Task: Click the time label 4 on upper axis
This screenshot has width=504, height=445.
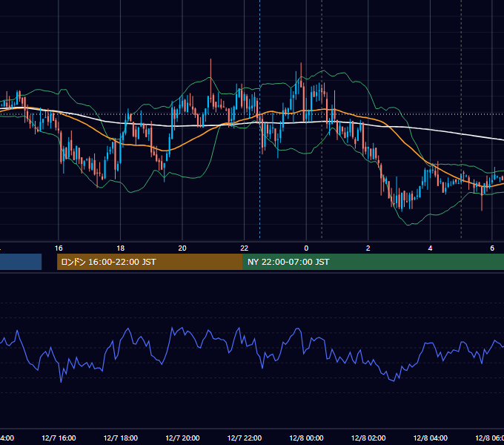Action: [430, 248]
